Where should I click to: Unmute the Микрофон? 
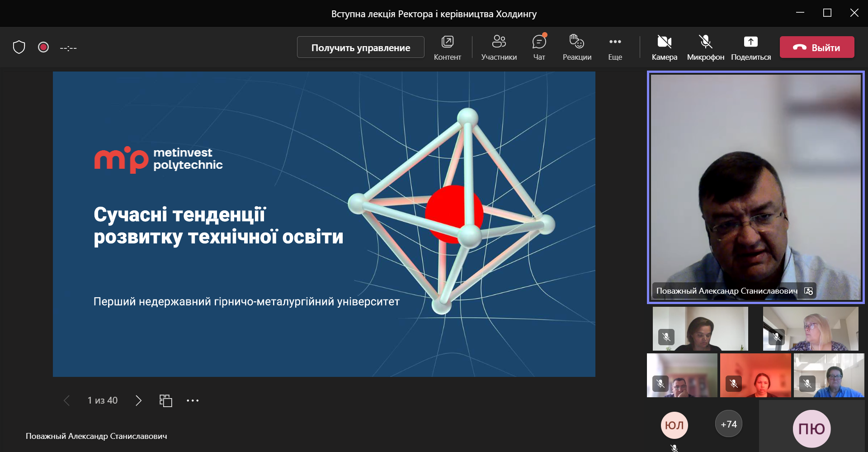pyautogui.click(x=705, y=47)
